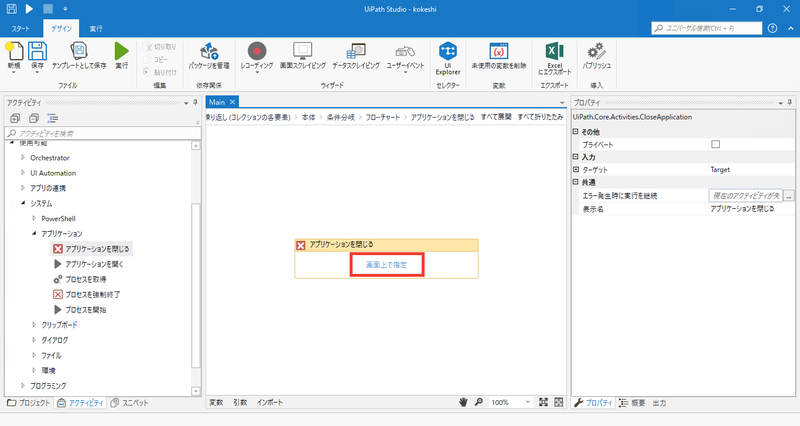800x426 pixels.
Task: Click the run play icon in the title bar
Action: point(29,9)
